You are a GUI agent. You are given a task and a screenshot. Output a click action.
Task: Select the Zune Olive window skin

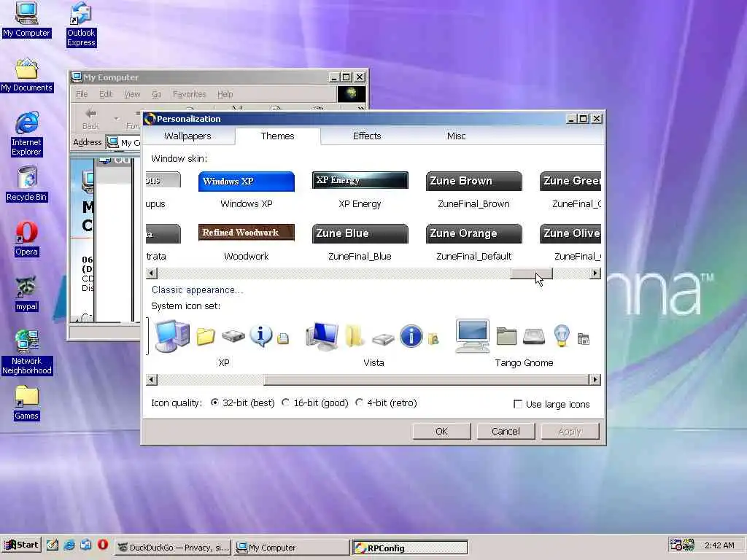point(570,242)
